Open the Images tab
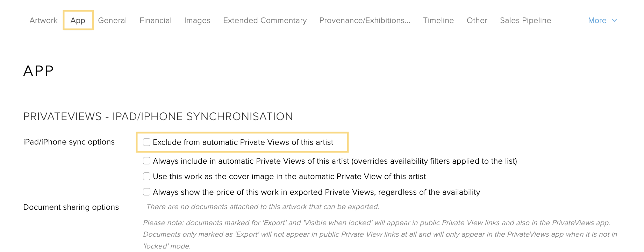Screen dimensions: 644x252 197,21
